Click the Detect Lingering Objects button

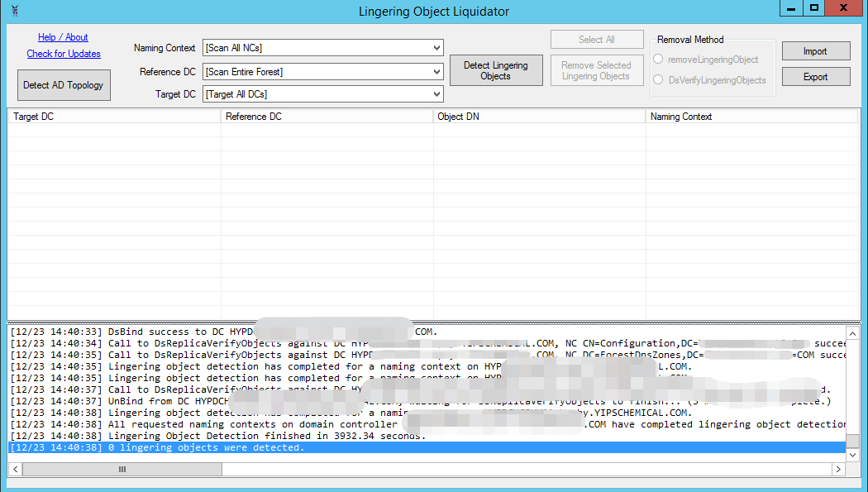tap(495, 69)
